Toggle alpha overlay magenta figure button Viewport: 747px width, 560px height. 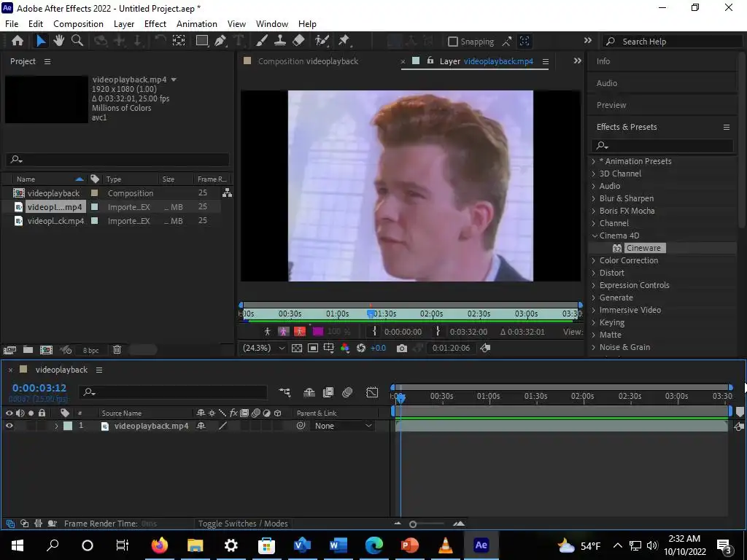coord(284,332)
